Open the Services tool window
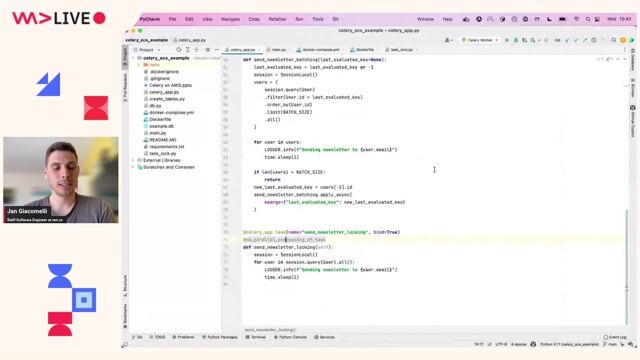The image size is (640, 360). 324,337
